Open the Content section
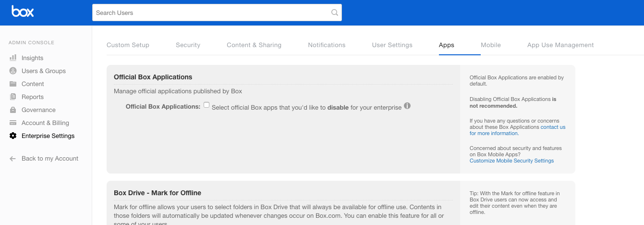This screenshot has height=225, width=644. (x=33, y=84)
